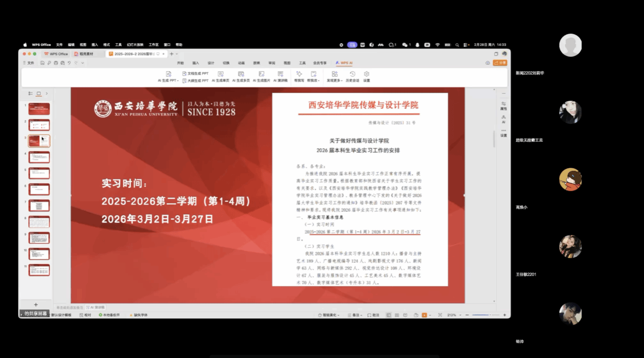Open 历史会话 history icon

352,74
